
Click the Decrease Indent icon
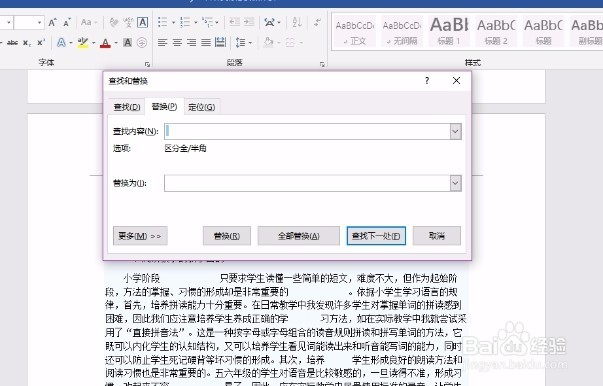click(x=235, y=22)
